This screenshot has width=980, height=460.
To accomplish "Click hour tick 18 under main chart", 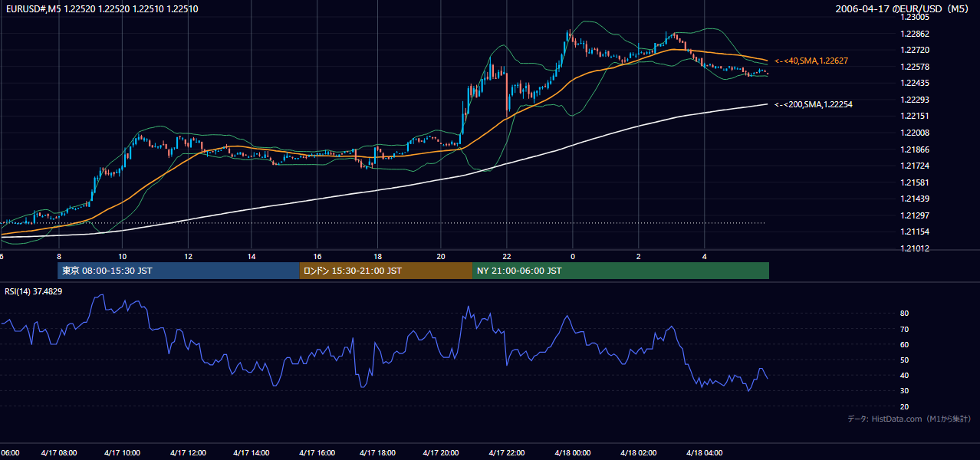I will tap(377, 256).
